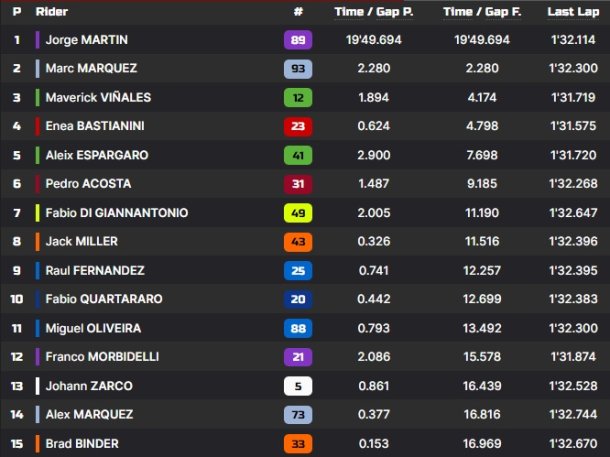Click the white 5 badge for Zarco
Viewport: 610px width, 457px height.
pos(298,386)
